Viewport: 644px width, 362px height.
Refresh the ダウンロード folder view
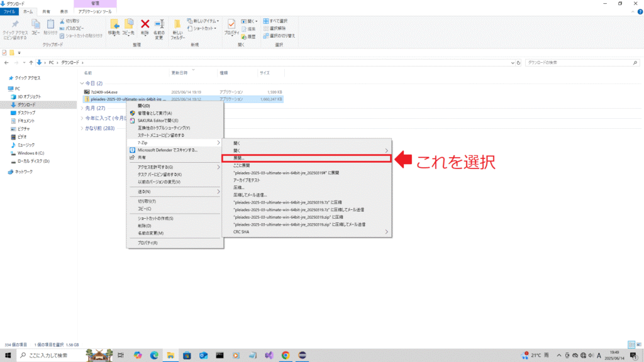point(519,63)
